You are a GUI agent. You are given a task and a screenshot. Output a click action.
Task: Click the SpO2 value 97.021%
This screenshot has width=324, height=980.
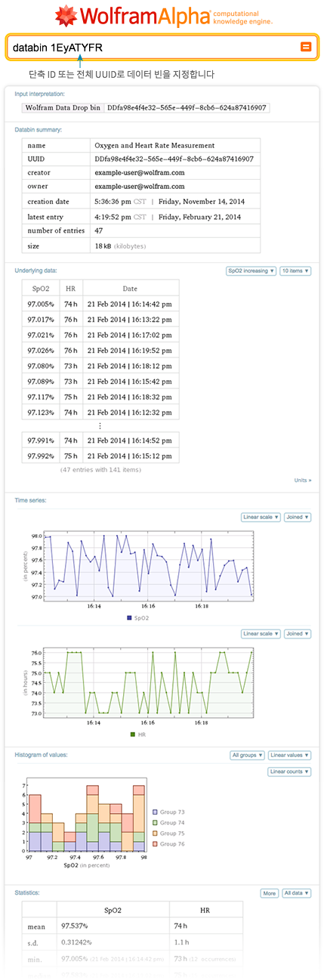coord(41,335)
